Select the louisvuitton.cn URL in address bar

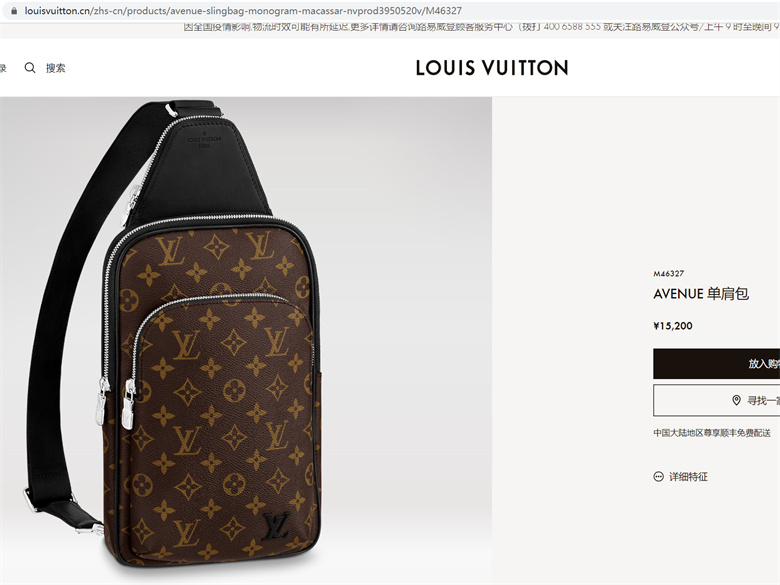pos(243,10)
